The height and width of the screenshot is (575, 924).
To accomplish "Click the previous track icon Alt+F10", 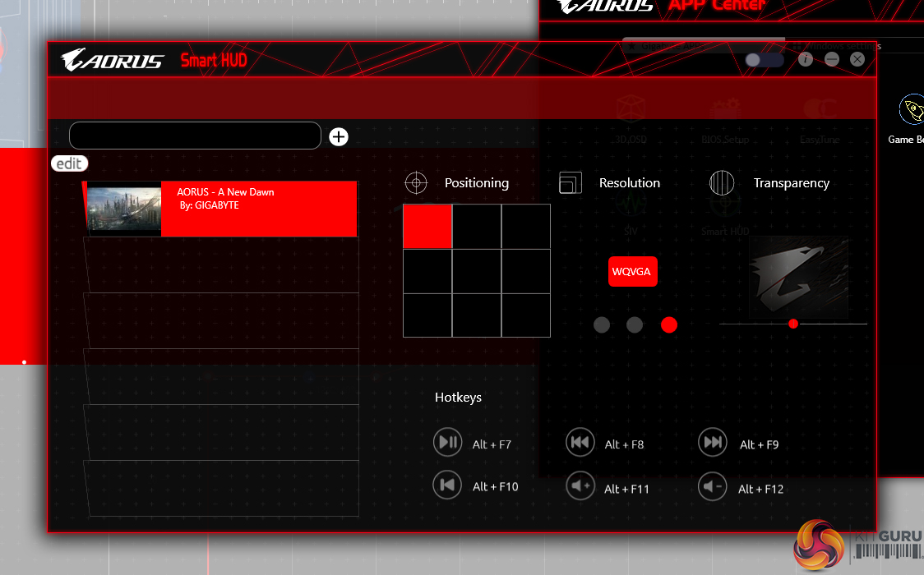I will pyautogui.click(x=447, y=485).
